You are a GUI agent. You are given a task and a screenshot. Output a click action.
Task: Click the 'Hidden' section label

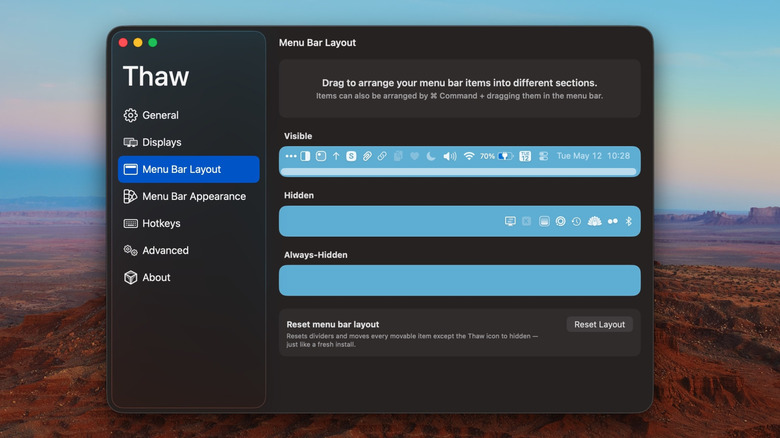point(298,195)
